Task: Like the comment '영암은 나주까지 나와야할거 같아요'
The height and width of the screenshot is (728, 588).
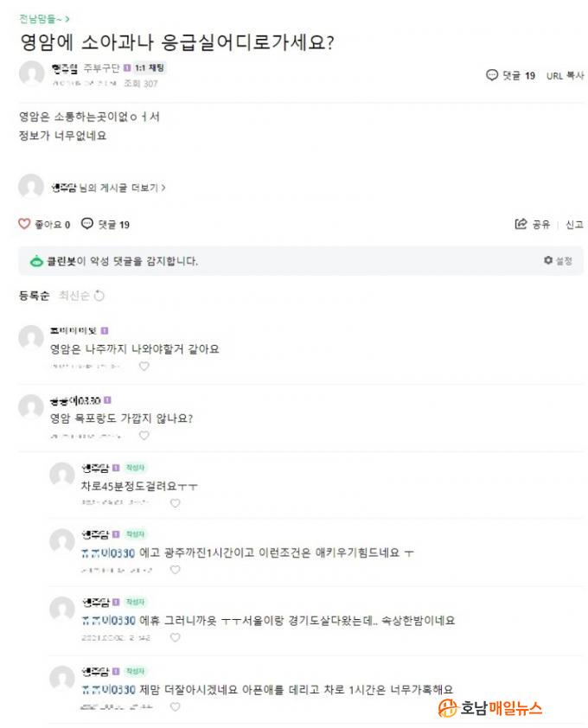Action: tap(144, 366)
